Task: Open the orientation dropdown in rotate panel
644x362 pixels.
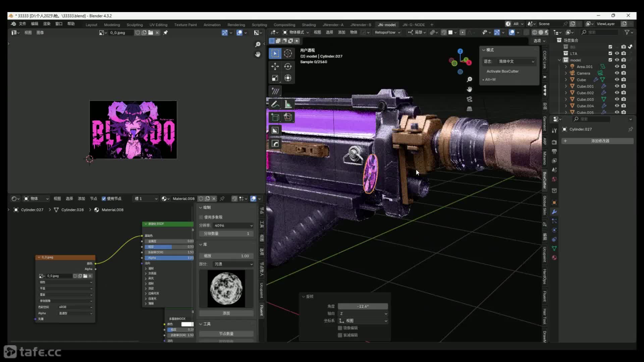Action: point(363,321)
